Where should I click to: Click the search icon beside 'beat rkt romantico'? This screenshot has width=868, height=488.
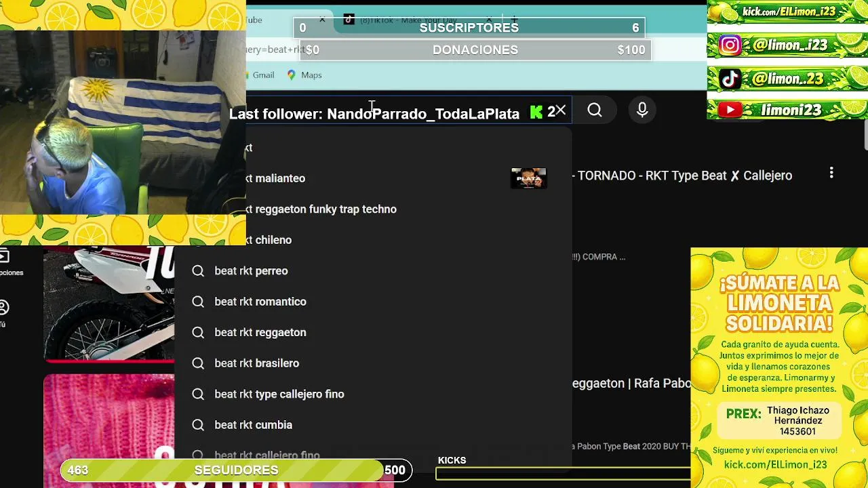pyautogui.click(x=198, y=302)
